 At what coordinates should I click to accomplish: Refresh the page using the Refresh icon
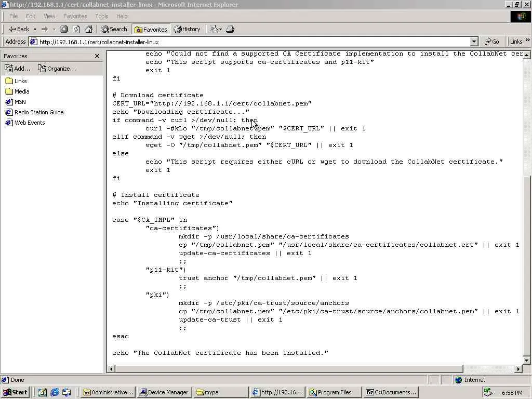pos(76,29)
